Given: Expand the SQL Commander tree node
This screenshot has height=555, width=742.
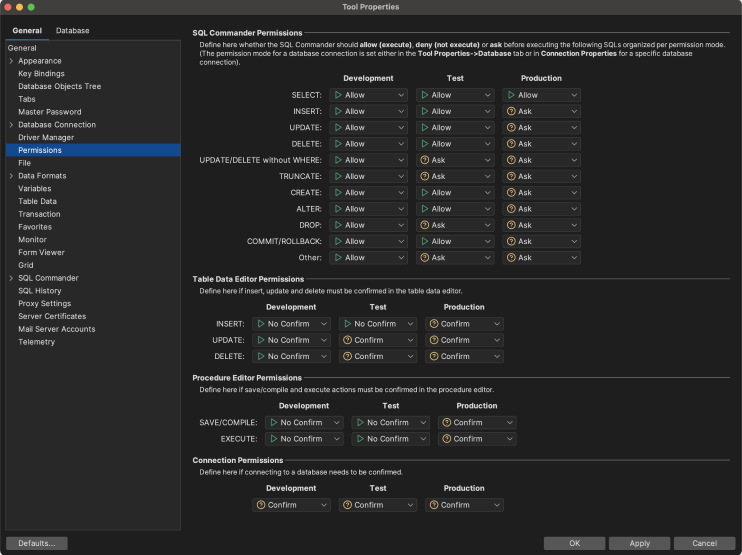Looking at the screenshot, I should [11, 278].
